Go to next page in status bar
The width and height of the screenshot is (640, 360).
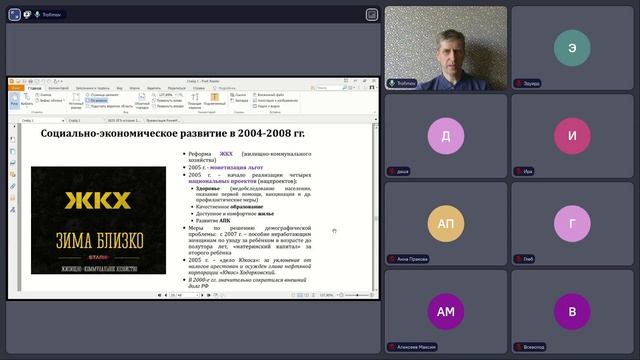203,295
